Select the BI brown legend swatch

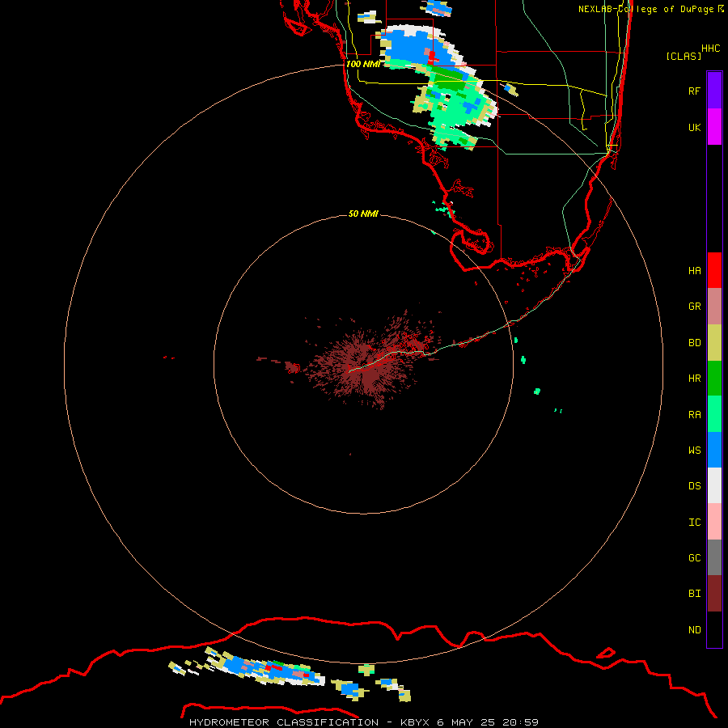tap(714, 594)
